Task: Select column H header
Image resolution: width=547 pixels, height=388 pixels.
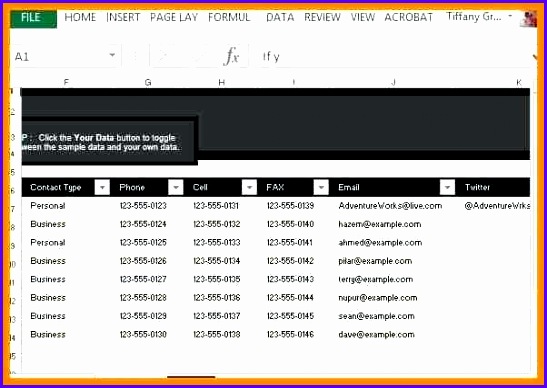Action: click(x=222, y=82)
